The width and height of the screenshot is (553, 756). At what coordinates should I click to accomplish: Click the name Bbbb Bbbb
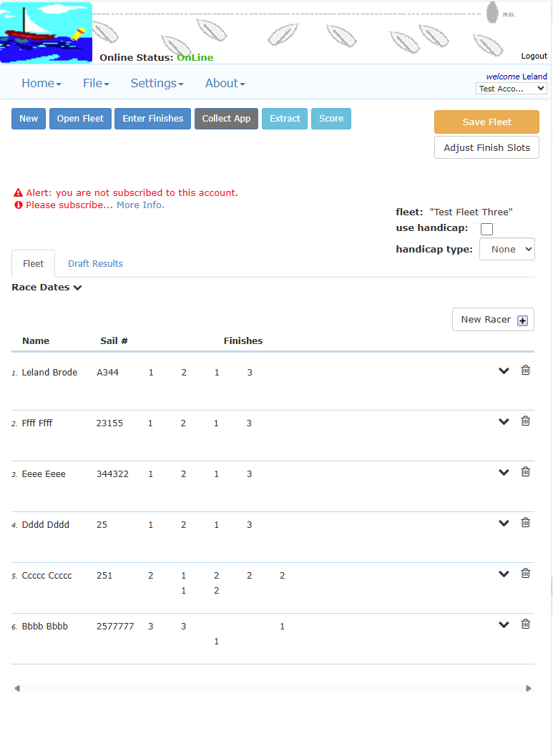tap(45, 627)
